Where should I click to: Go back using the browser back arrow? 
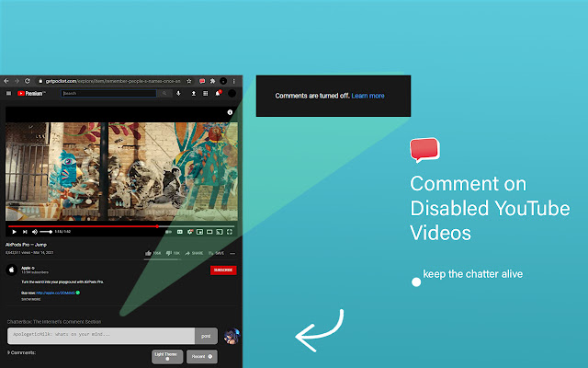coord(6,81)
